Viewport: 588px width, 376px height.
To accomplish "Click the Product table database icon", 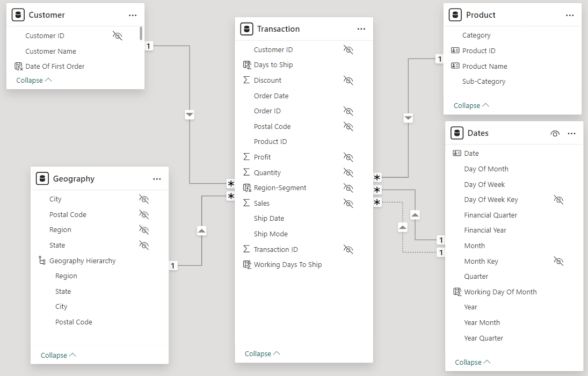I will tap(455, 15).
